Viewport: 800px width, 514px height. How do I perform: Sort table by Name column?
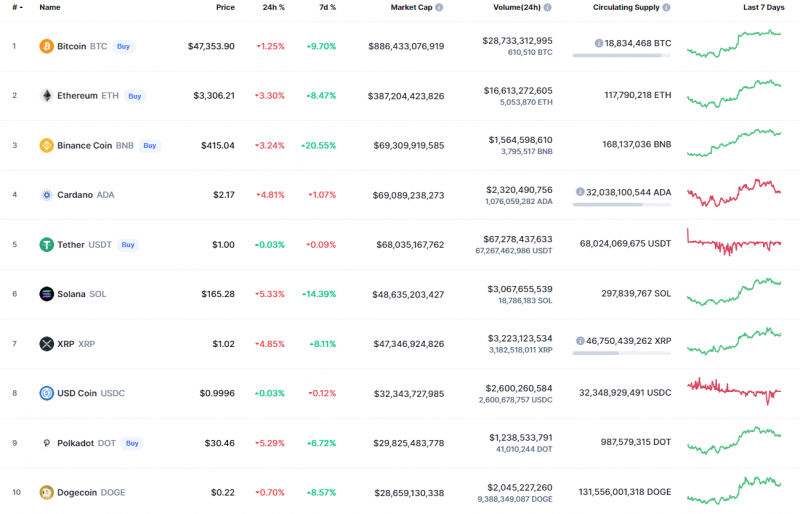point(49,7)
